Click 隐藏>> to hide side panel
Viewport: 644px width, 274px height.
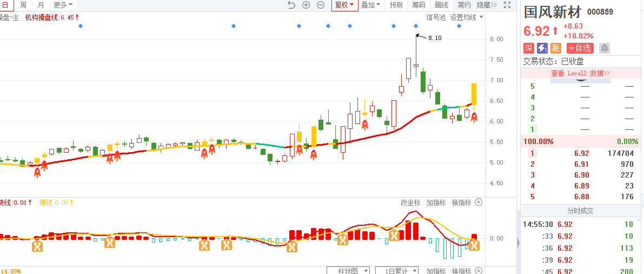pyautogui.click(x=487, y=5)
